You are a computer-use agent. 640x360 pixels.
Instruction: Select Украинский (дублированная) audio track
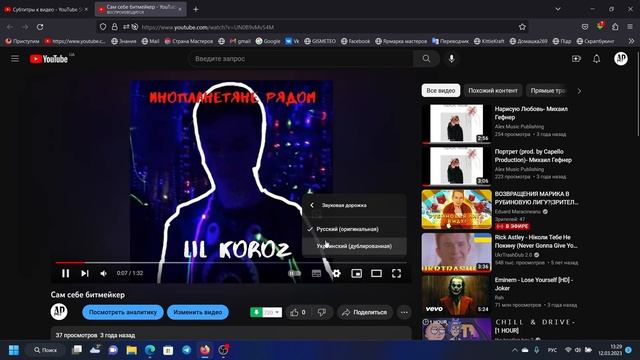(x=354, y=246)
